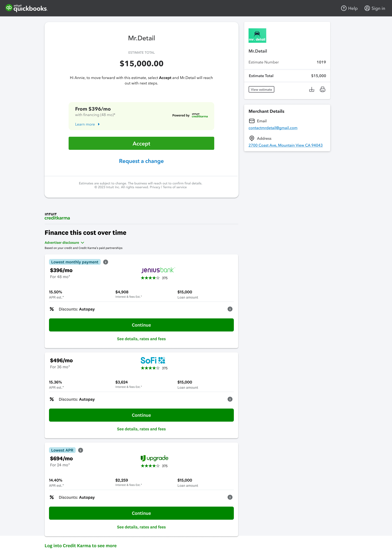See details, rates and fees for SoFi
The image size is (392, 557).
(141, 429)
